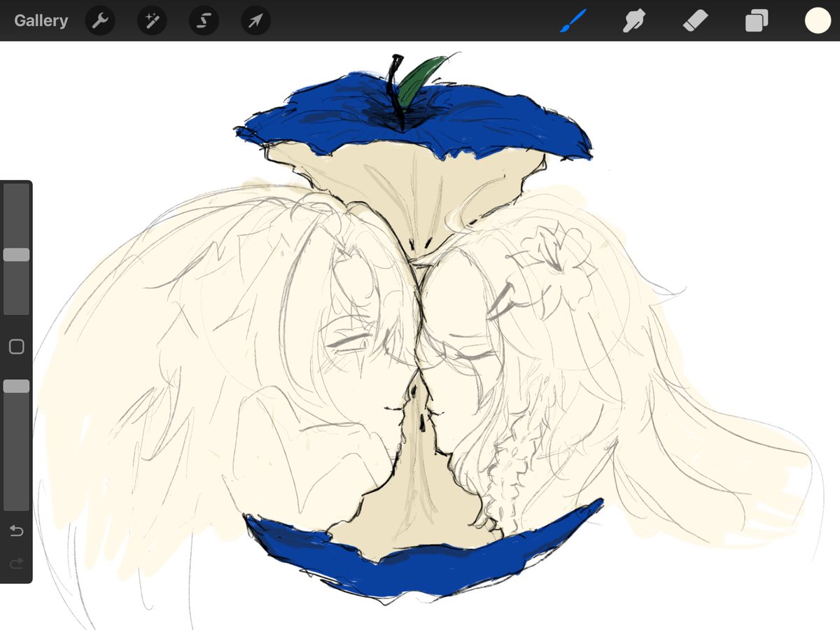Return to the Gallery
The image size is (840, 630).
pos(41,21)
